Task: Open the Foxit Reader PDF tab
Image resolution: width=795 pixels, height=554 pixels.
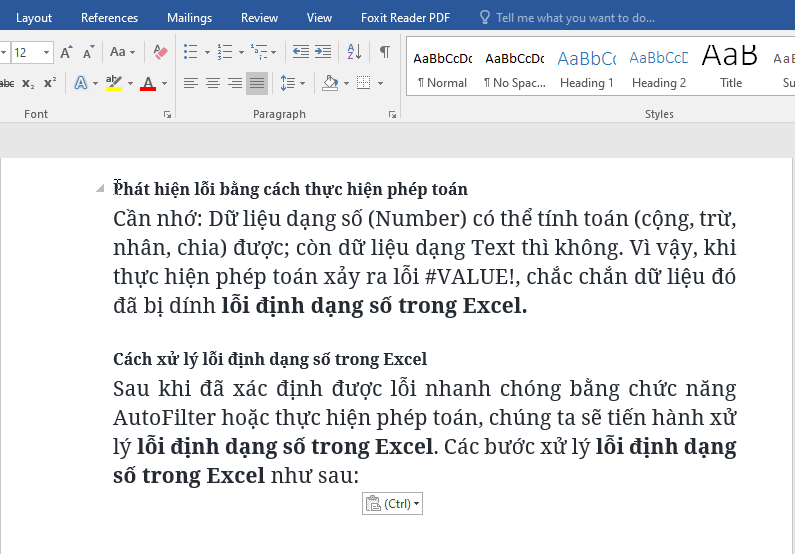Action: (x=405, y=18)
